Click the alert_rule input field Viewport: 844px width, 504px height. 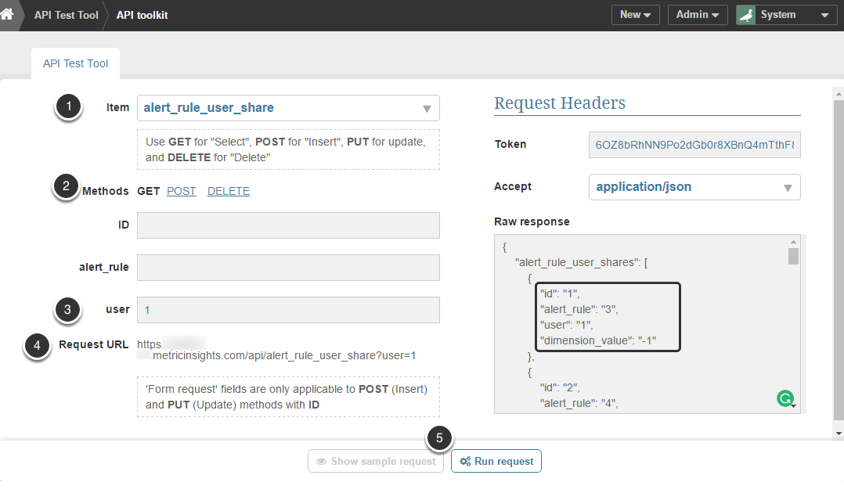288,268
